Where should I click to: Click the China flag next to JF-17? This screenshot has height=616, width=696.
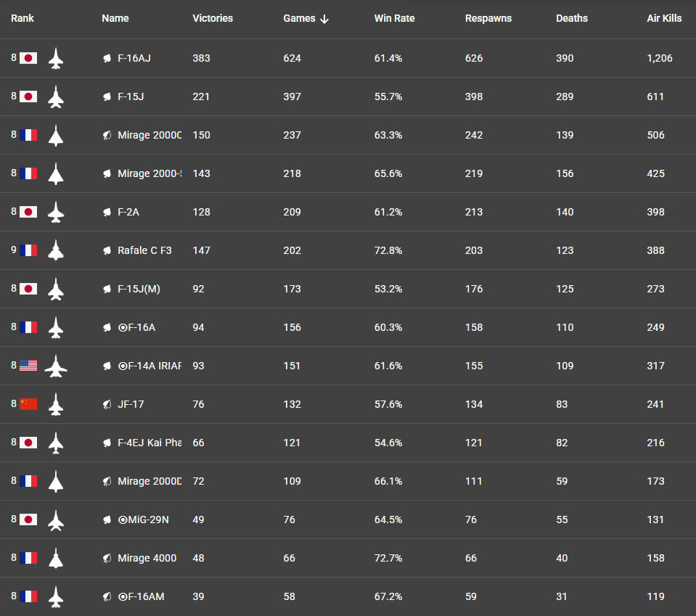click(28, 404)
